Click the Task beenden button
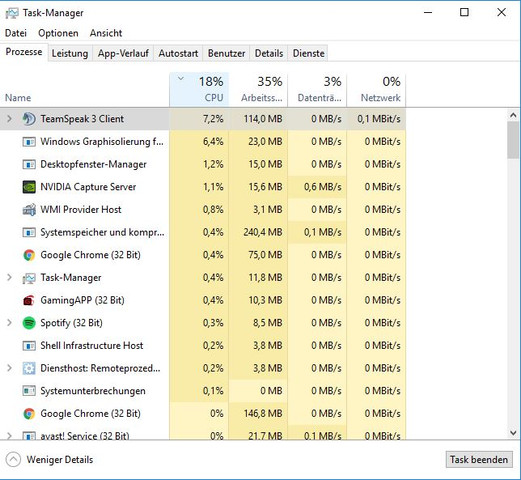Viewport: 521px width, 480px height. click(x=479, y=460)
